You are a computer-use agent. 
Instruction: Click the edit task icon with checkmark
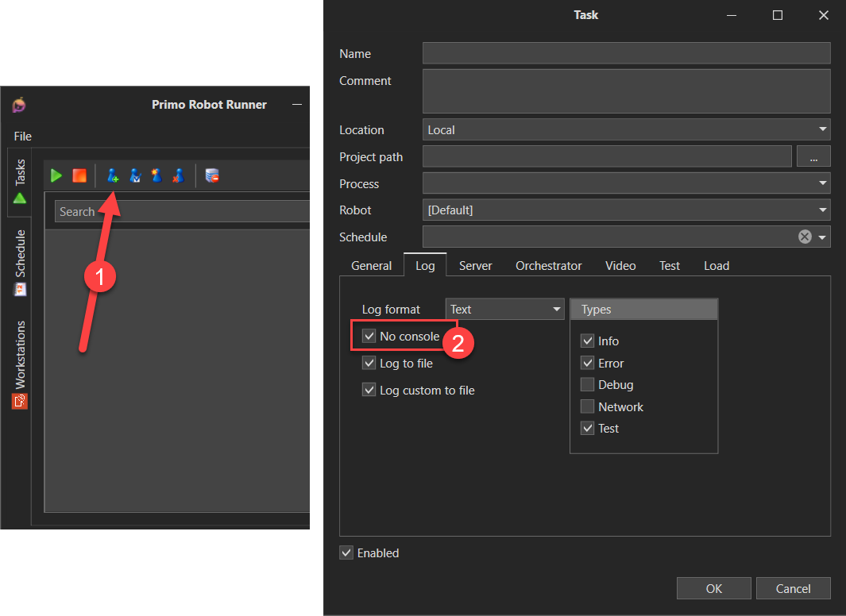(x=135, y=175)
